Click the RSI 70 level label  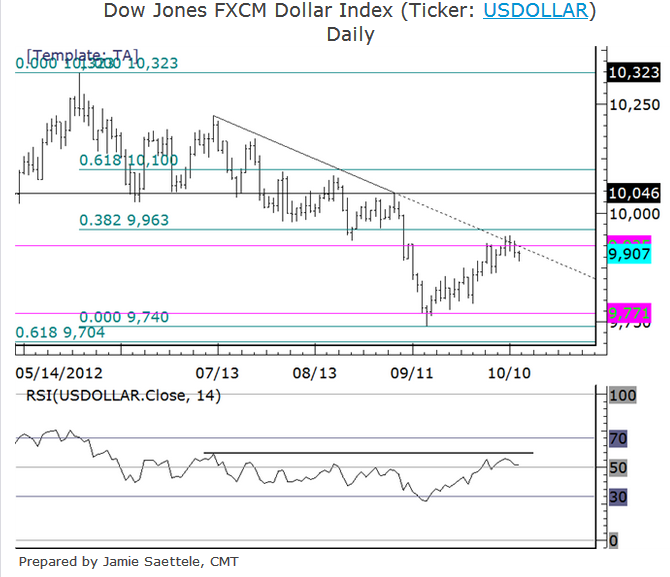click(x=618, y=439)
